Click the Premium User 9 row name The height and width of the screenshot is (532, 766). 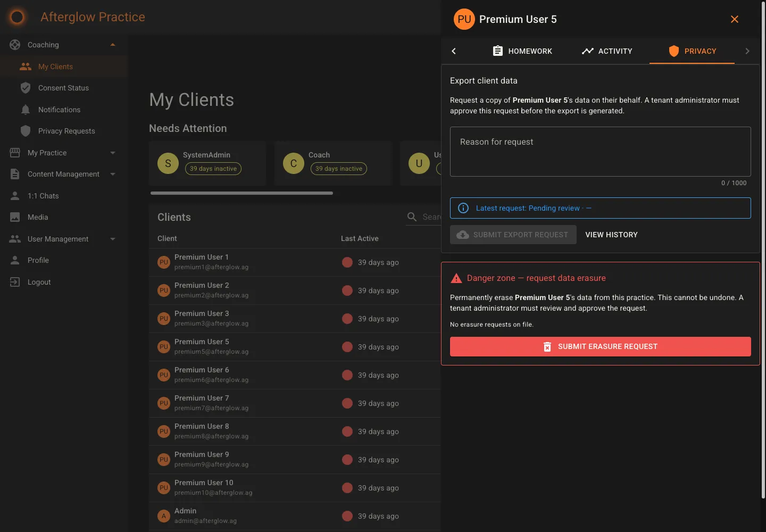click(202, 454)
